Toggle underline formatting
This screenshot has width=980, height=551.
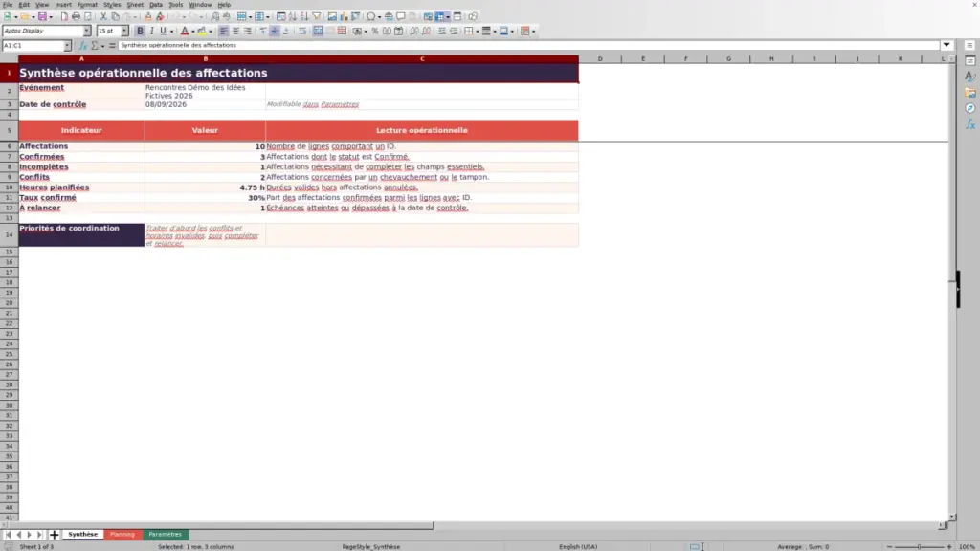(x=163, y=32)
